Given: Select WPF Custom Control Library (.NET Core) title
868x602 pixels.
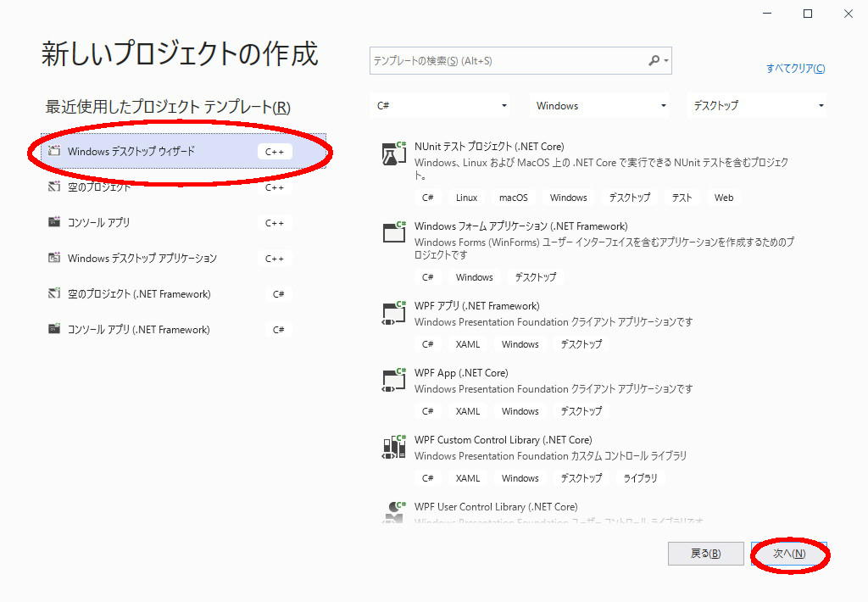Looking at the screenshot, I should (x=504, y=440).
